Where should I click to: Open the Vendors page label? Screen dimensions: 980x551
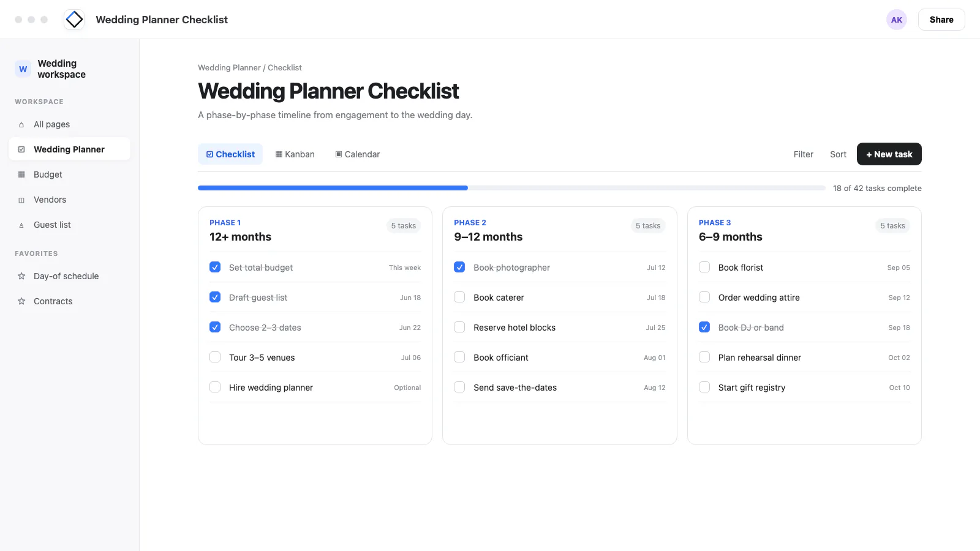tap(50, 200)
